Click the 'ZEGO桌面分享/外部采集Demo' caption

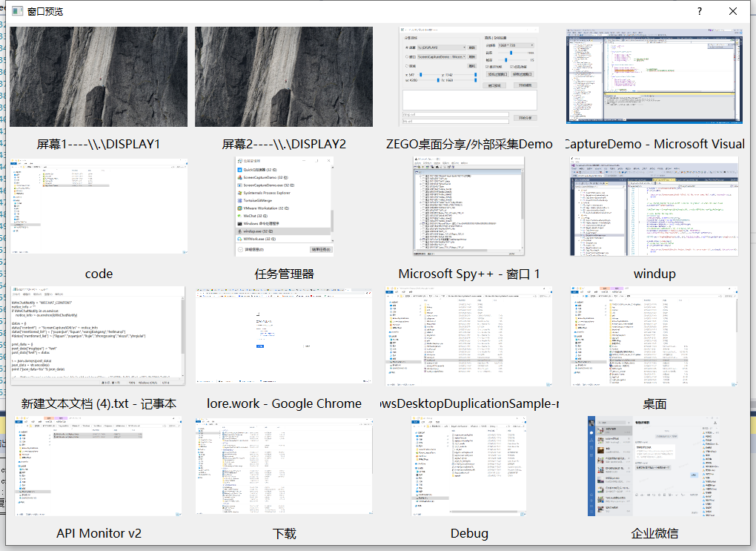tap(469, 145)
